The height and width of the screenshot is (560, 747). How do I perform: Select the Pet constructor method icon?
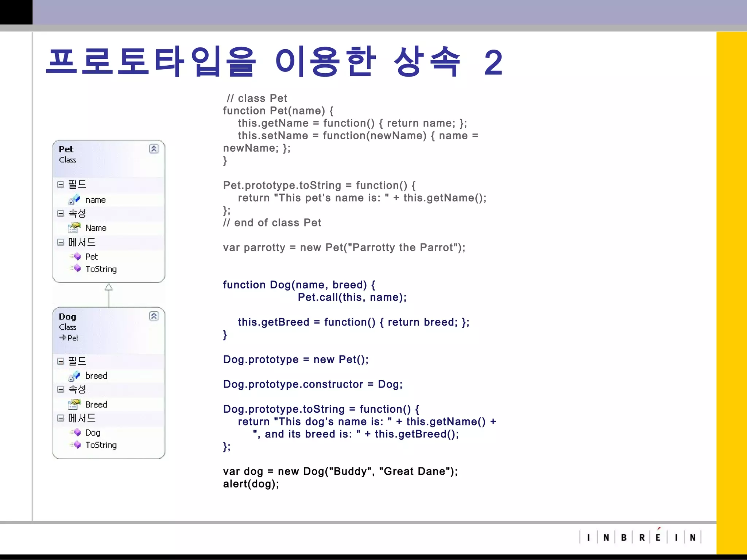(75, 256)
